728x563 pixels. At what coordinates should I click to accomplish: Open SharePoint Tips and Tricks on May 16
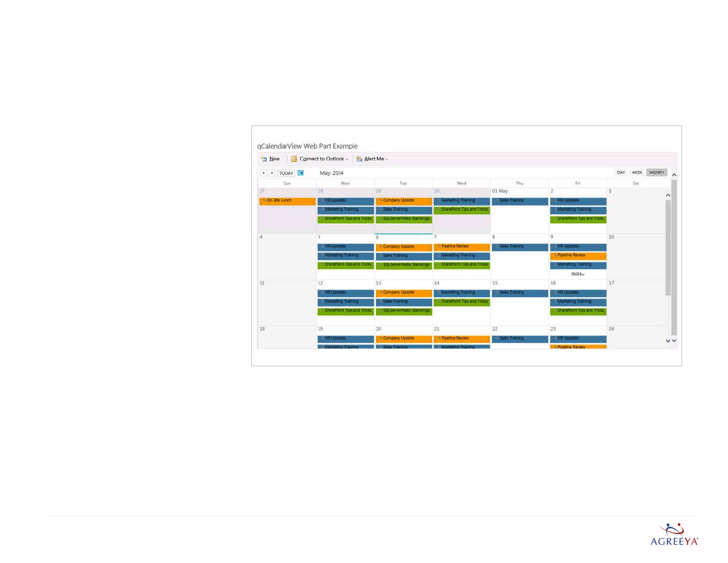tap(578, 311)
